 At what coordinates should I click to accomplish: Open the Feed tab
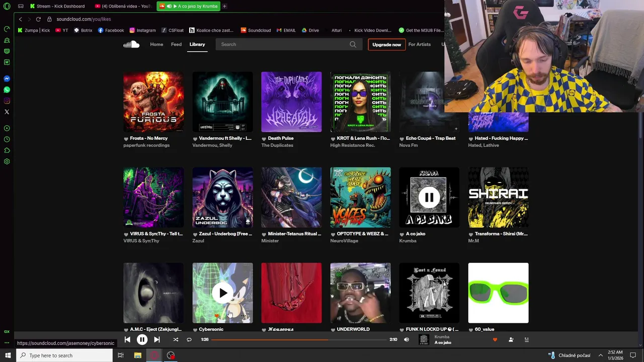176,44
